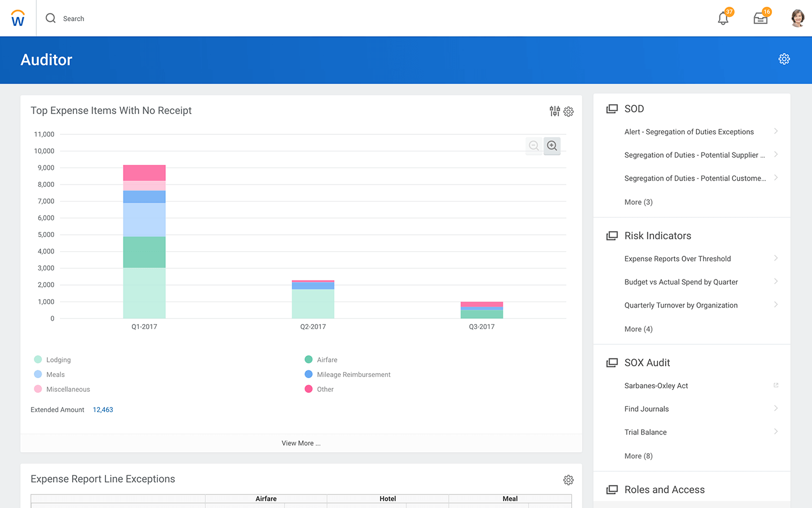This screenshot has width=812, height=508.
Task: Expand More (4) under Risk Indicators
Action: [638, 329]
